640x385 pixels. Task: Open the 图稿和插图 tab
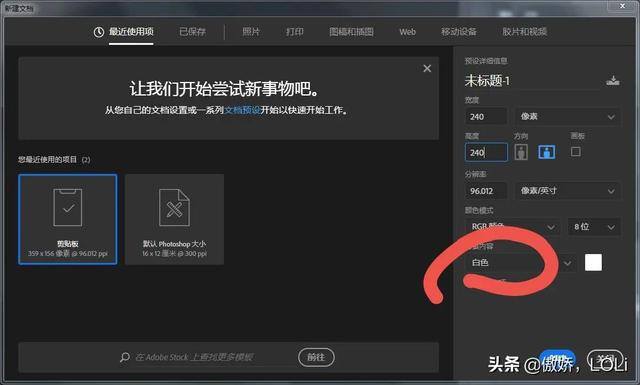click(x=351, y=32)
